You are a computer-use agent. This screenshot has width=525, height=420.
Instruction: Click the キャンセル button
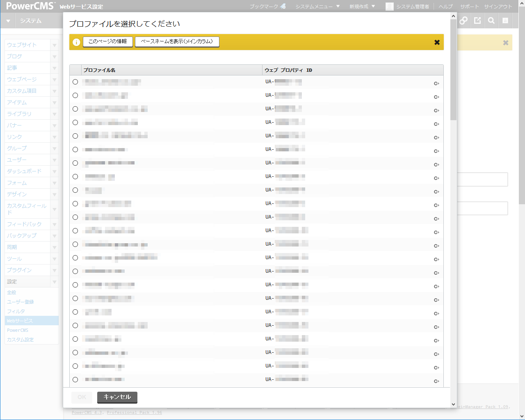coord(117,397)
